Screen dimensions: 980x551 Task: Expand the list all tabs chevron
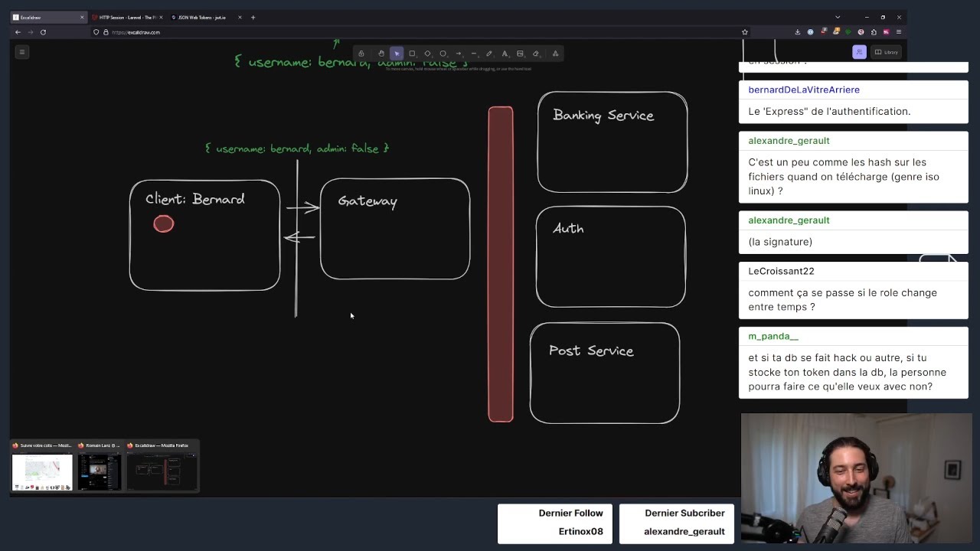point(838,17)
